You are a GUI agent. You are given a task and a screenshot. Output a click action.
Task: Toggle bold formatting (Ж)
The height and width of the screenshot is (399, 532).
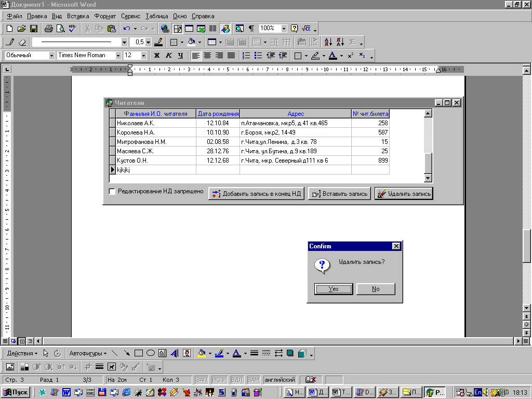157,55
